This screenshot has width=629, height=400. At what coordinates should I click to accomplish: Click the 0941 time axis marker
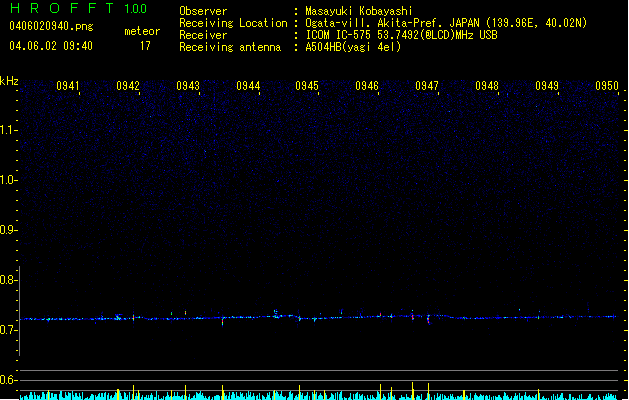68,86
